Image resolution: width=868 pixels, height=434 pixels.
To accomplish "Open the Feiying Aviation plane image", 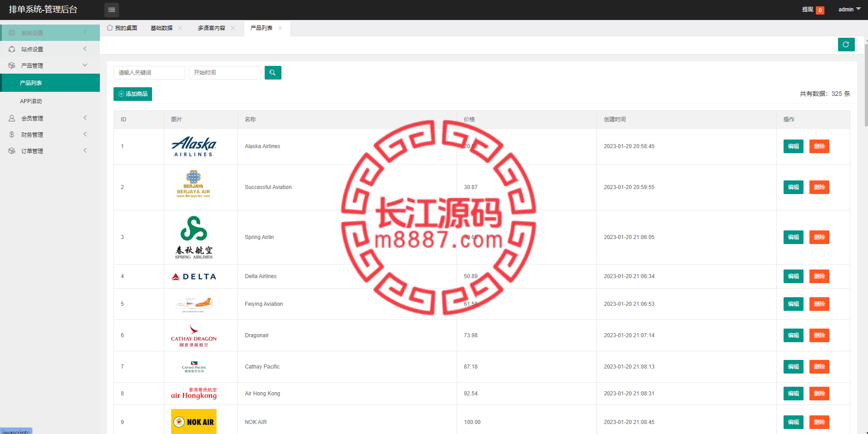I will (194, 304).
